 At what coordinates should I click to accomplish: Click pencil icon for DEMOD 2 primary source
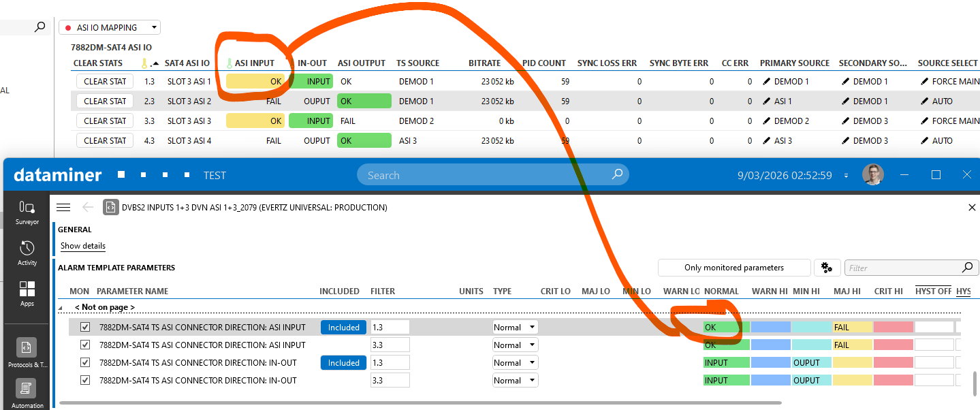pos(767,121)
